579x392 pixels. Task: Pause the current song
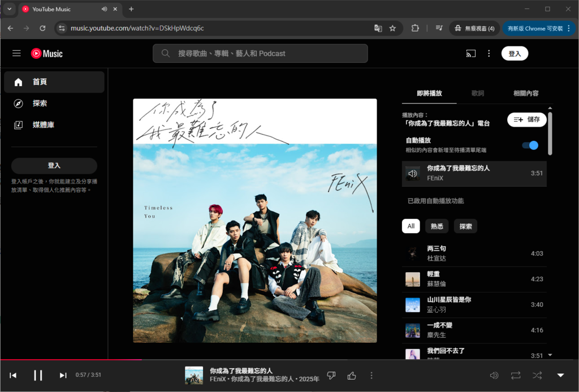click(38, 376)
